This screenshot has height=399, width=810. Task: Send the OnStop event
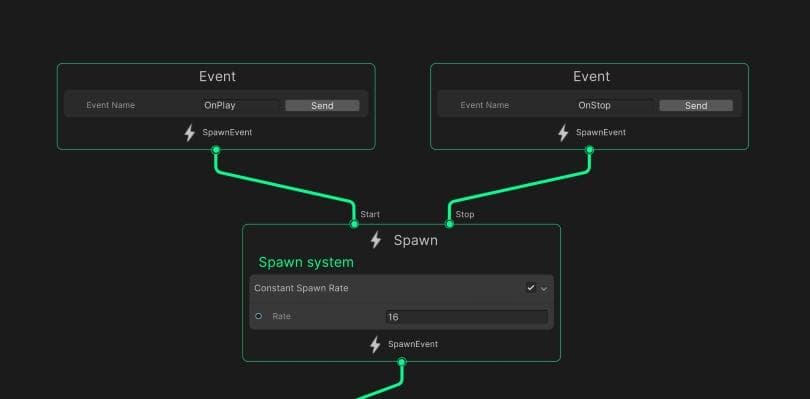696,105
